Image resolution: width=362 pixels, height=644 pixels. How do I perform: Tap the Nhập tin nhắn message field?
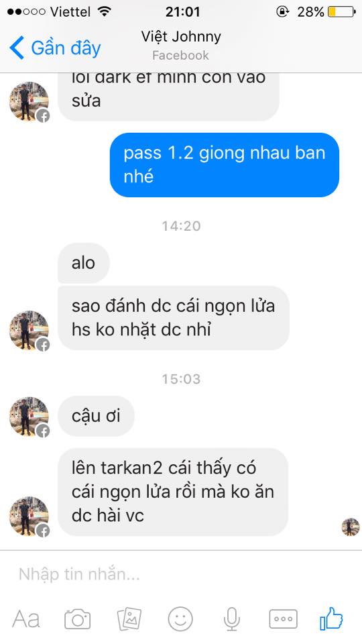[181, 574]
